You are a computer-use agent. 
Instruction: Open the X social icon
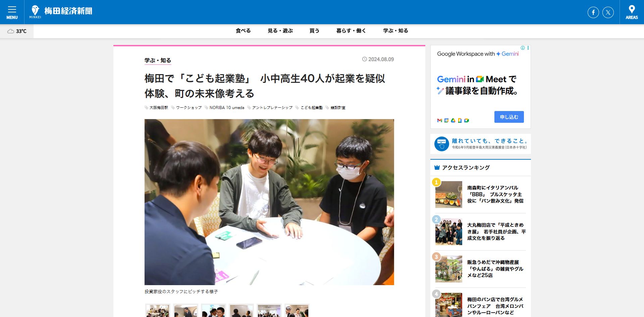point(608,12)
